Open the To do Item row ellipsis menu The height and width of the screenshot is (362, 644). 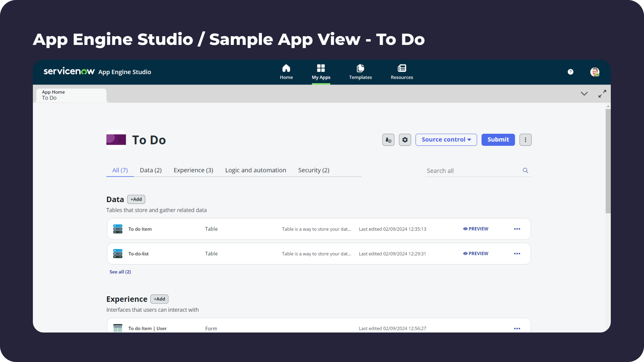pyautogui.click(x=517, y=229)
